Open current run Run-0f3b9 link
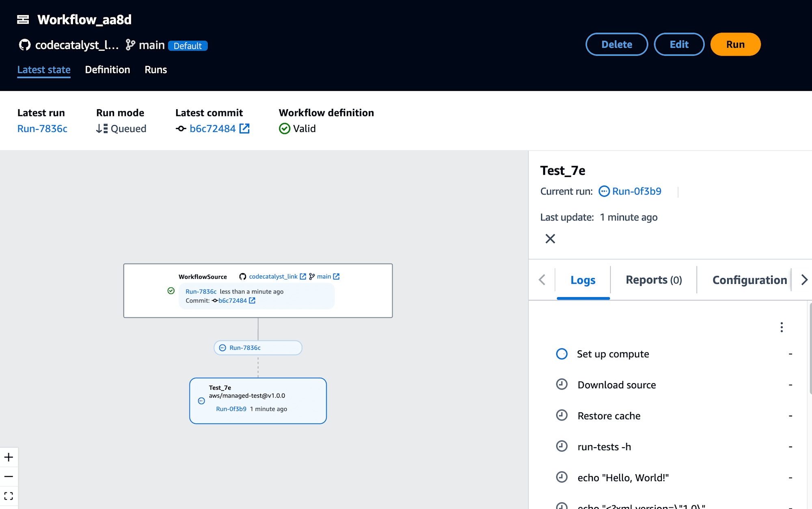Viewport: 812px width, 509px height. pos(637,191)
